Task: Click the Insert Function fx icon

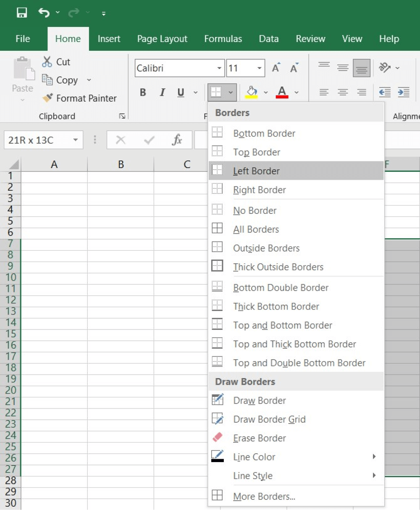Action: [177, 140]
